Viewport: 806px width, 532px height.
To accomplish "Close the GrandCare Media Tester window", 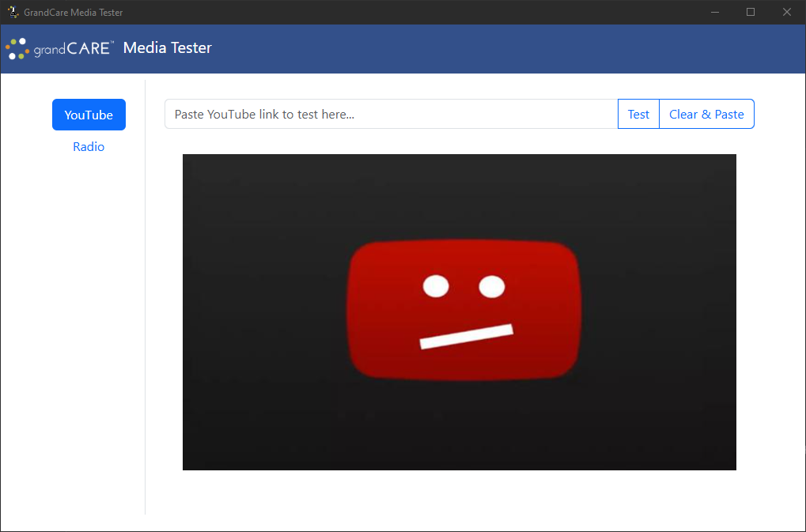I will pos(787,12).
